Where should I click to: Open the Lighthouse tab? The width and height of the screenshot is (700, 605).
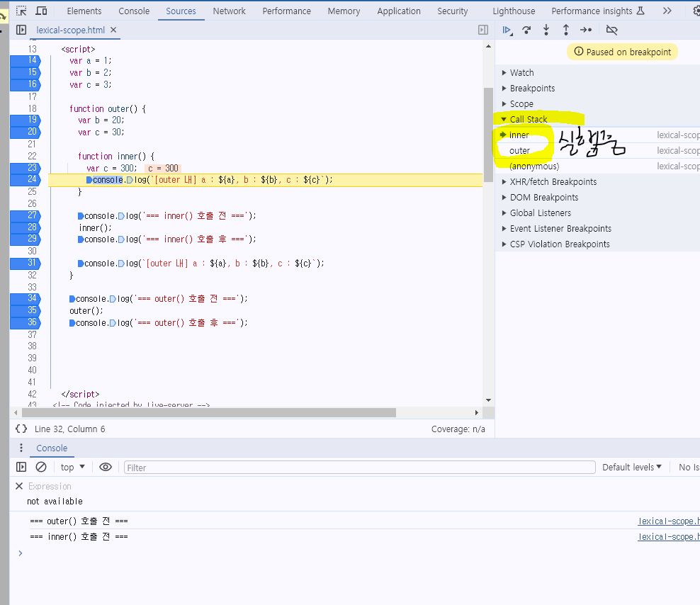point(514,11)
